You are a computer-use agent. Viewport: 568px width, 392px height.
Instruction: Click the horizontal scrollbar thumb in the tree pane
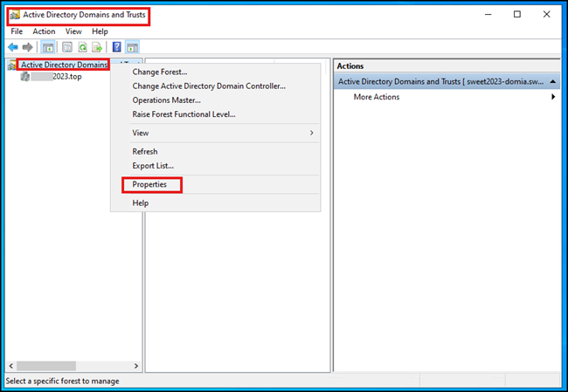46,366
